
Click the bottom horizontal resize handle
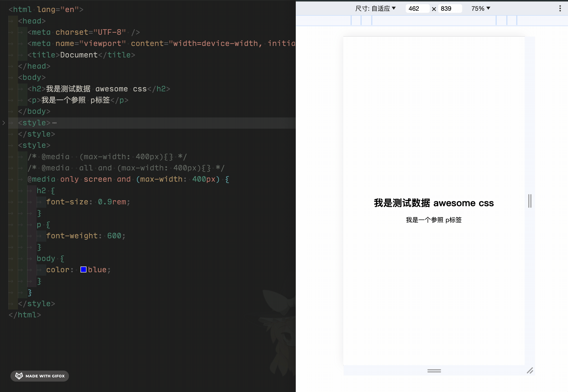pyautogui.click(x=434, y=371)
